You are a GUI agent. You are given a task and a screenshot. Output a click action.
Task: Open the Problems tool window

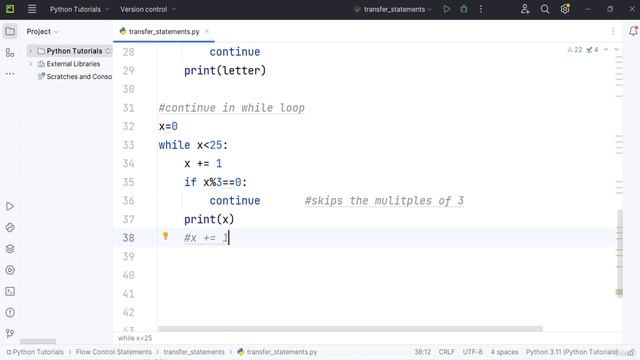[x=10, y=313]
